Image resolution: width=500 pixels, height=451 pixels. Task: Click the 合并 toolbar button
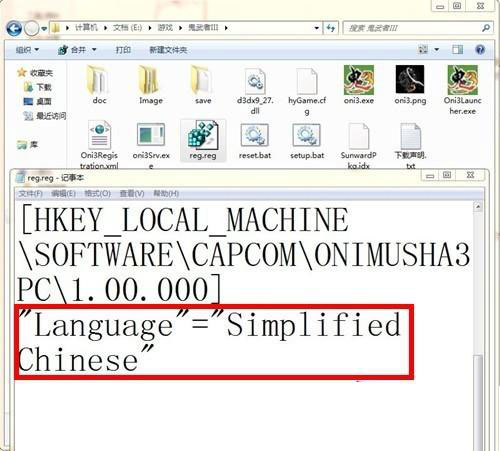click(x=73, y=50)
